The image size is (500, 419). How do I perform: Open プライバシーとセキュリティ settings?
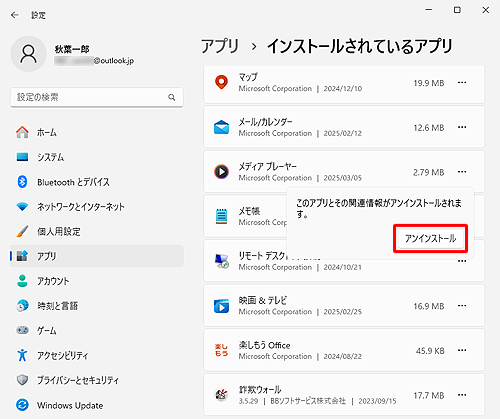[97, 380]
